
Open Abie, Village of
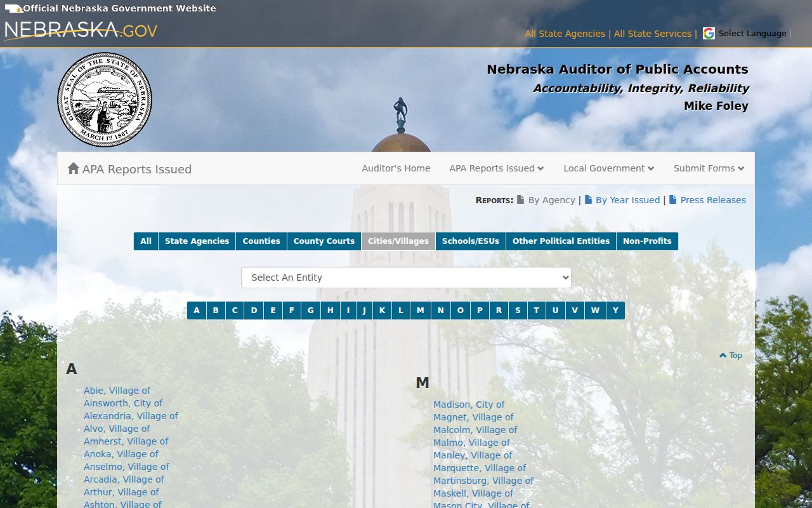(117, 391)
